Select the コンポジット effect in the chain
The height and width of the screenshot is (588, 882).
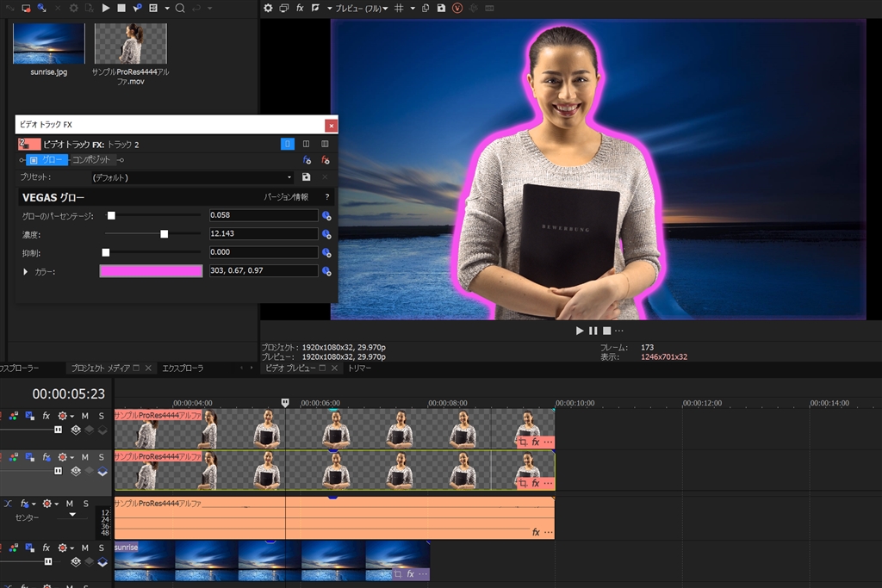(90, 160)
